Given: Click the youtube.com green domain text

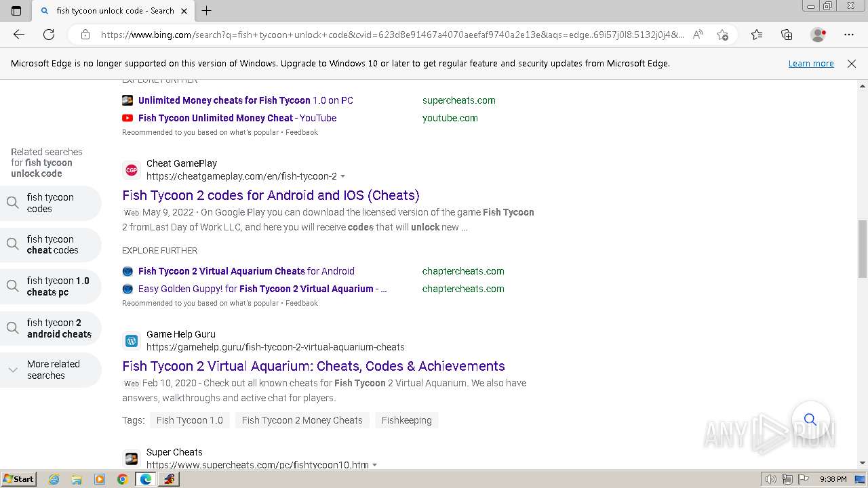Looking at the screenshot, I should coord(450,118).
